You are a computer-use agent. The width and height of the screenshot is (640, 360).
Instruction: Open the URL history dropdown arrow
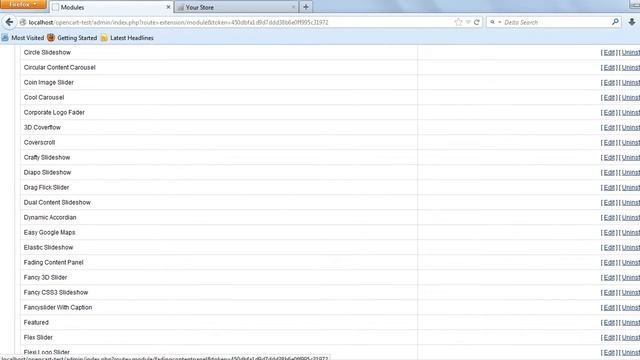point(468,22)
